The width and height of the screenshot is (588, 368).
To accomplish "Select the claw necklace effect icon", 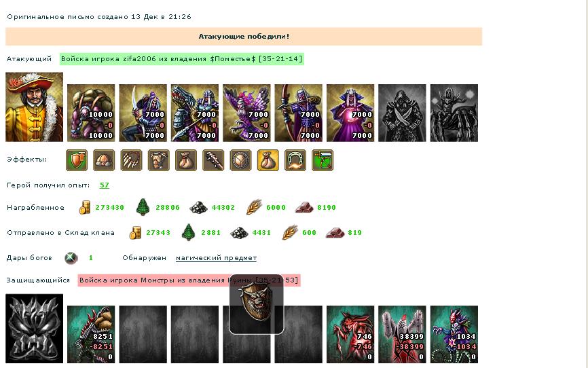I will point(132,160).
